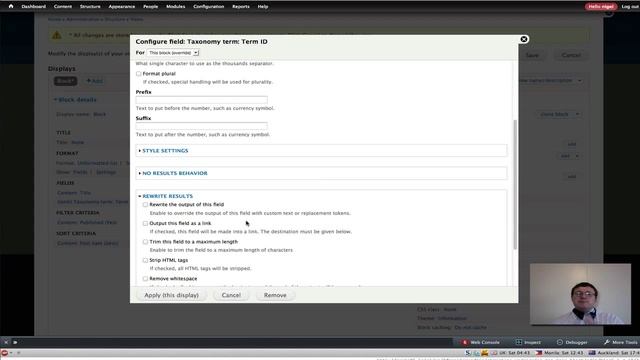Open the Debugger in developer toolbar
640x360 pixels.
572,342
